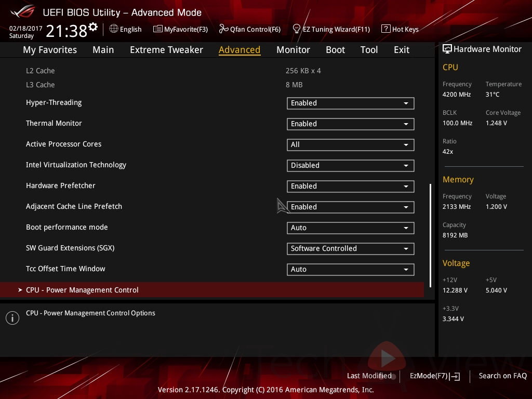Click the EzMode exit arrow icon
Screen dimensions: 532x399
pos(455,376)
